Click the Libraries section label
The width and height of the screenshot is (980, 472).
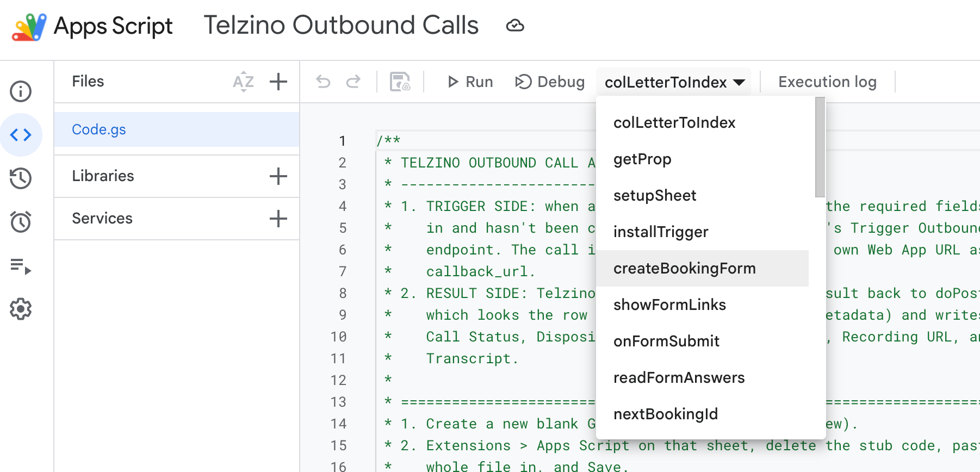[103, 176]
